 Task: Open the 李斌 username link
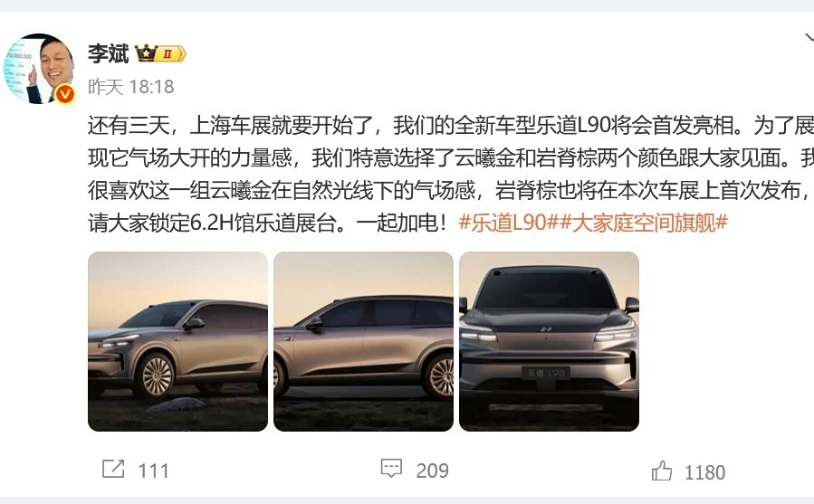pyautogui.click(x=108, y=54)
